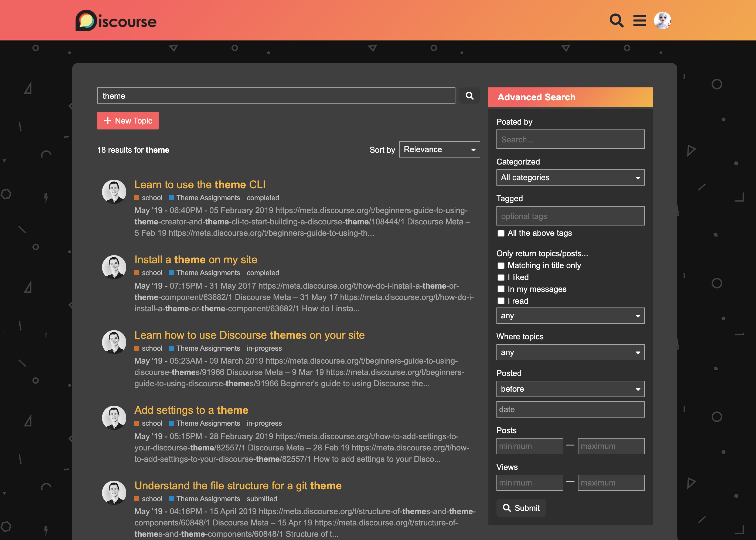Check the I liked option

tap(501, 277)
